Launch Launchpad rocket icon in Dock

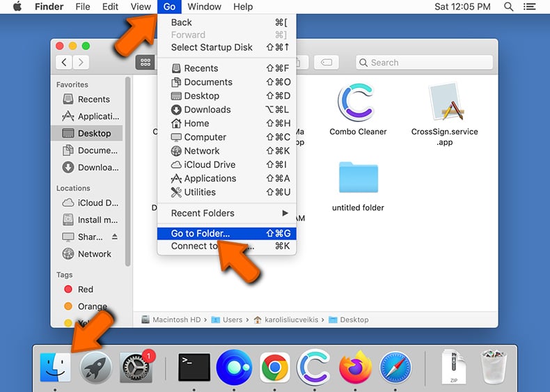[96, 367]
